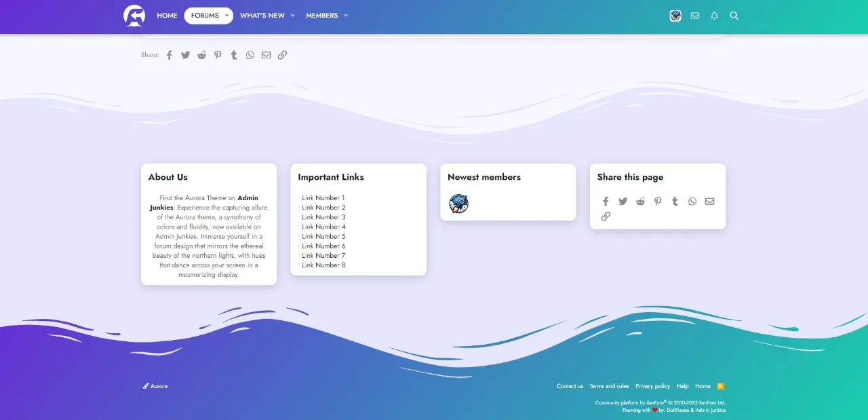Share on Facebook from Share this page widget
The image size is (868, 420).
click(606, 202)
